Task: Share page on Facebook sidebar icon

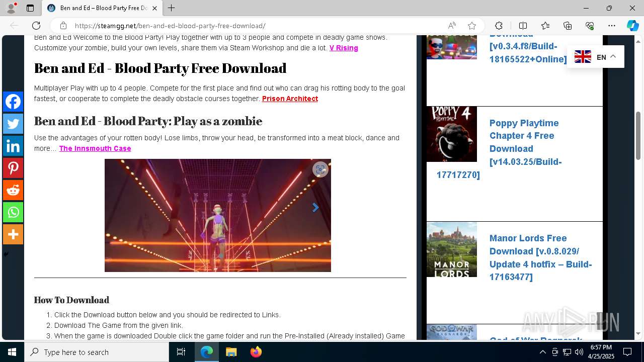Action: pos(13,102)
